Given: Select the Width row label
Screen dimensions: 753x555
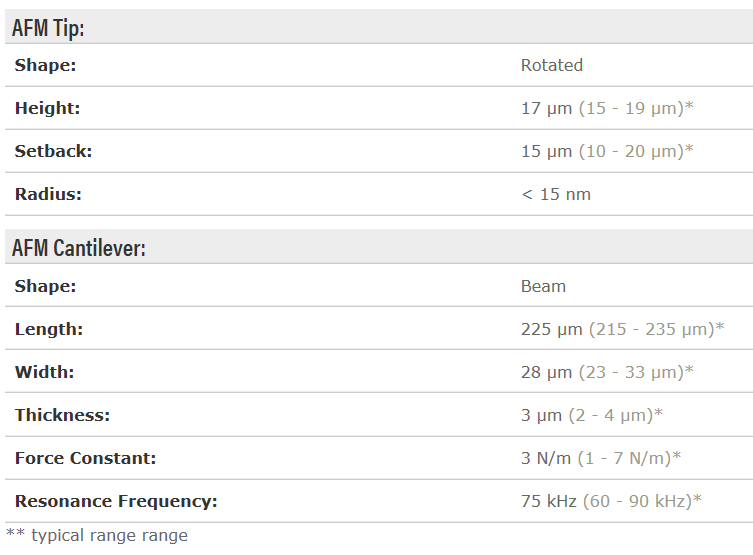Looking at the screenshot, I should (x=45, y=372).
